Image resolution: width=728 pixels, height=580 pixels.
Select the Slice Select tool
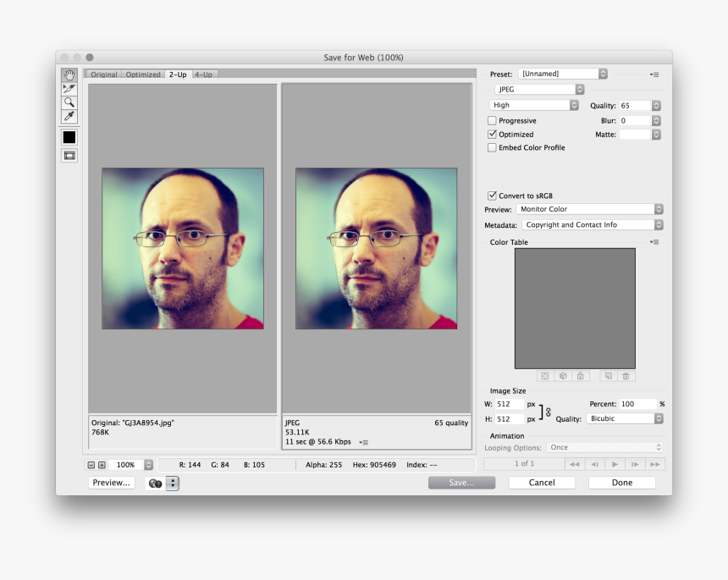tap(69, 88)
